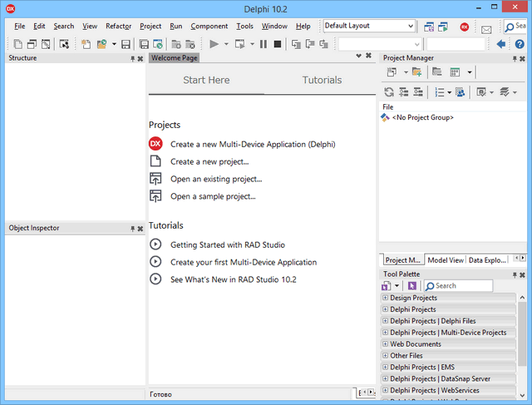Click the DX icon beside Multi-Device Application
This screenshot has height=405, width=532.
click(155, 144)
